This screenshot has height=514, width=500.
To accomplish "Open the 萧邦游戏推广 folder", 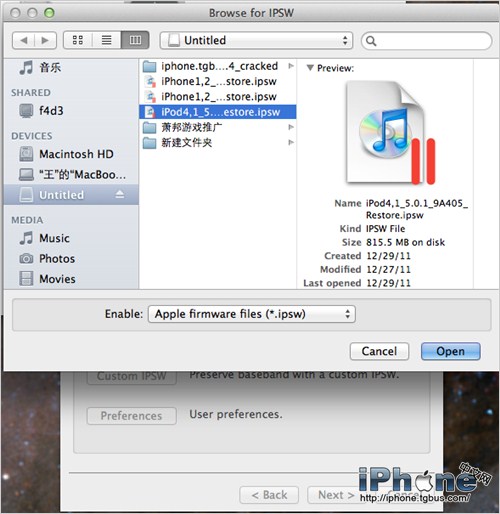I will point(217,127).
